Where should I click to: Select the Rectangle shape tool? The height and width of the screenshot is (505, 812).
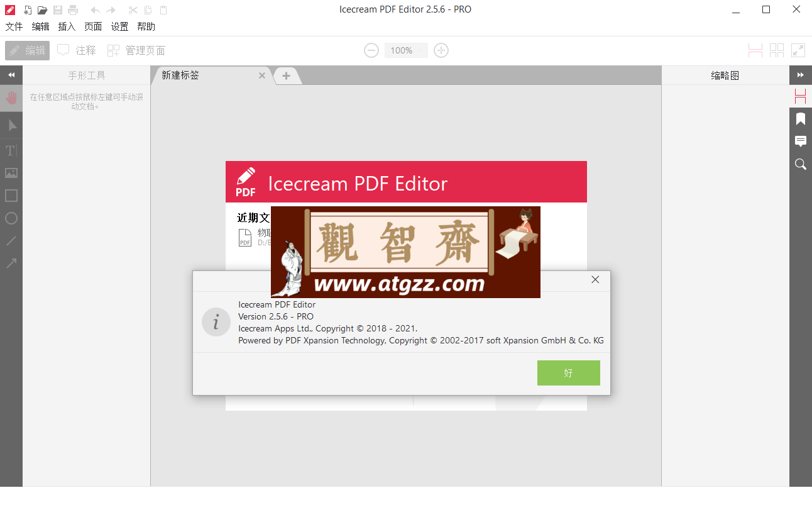[11, 196]
